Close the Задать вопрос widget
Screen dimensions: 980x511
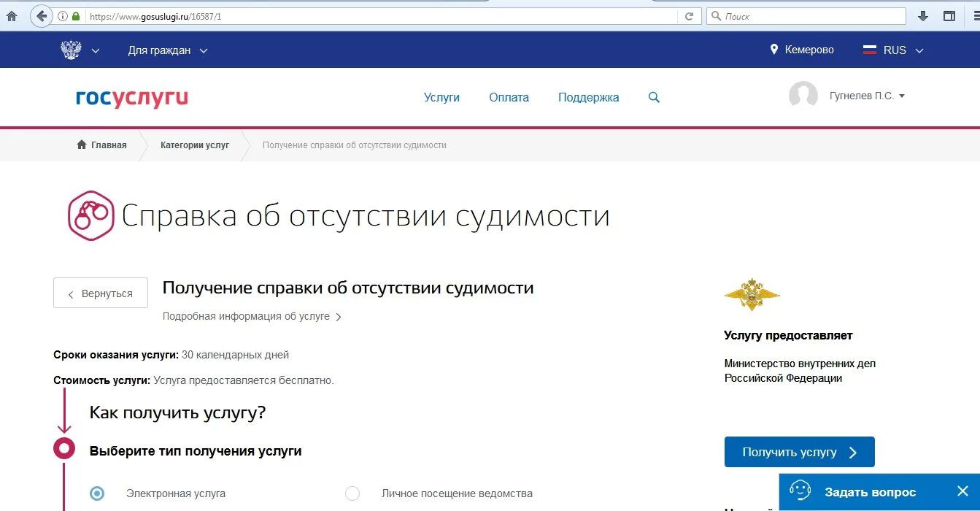(x=962, y=491)
